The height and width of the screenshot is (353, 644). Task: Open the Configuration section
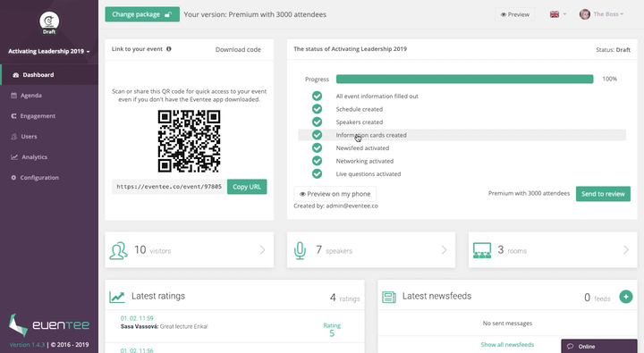coord(49,177)
